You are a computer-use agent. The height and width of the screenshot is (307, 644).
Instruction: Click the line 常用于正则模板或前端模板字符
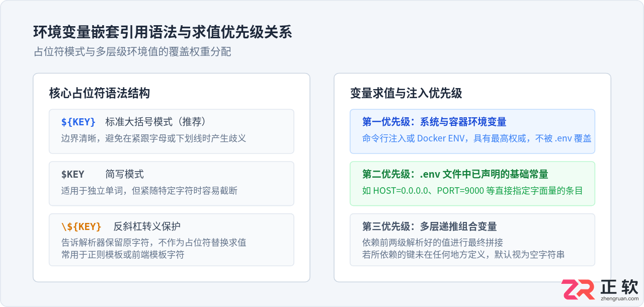tap(123, 254)
